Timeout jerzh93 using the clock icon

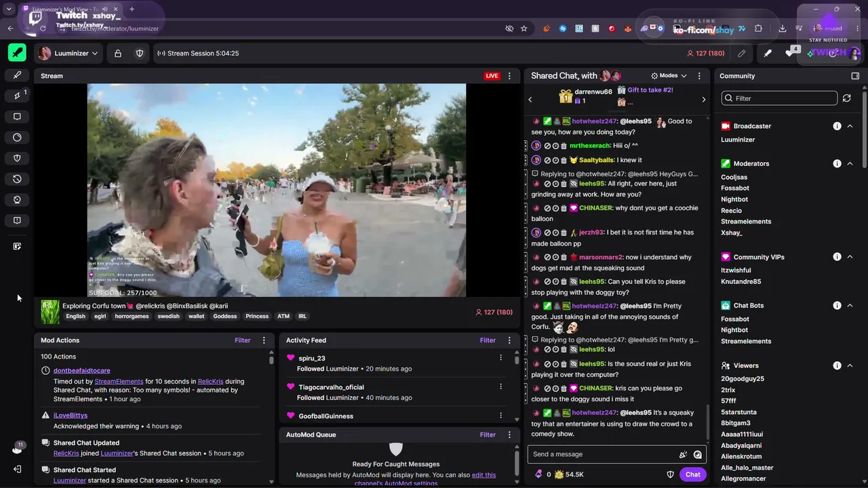pos(555,232)
